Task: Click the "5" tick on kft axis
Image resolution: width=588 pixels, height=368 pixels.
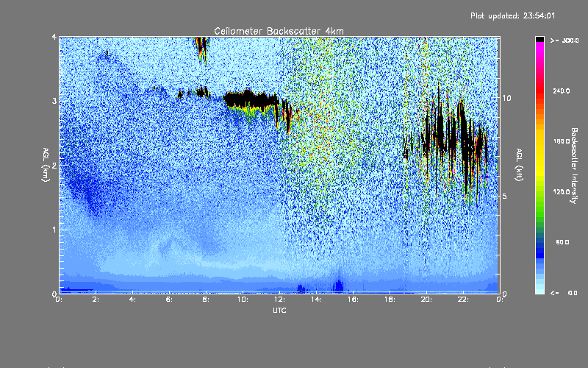Action: [504, 197]
